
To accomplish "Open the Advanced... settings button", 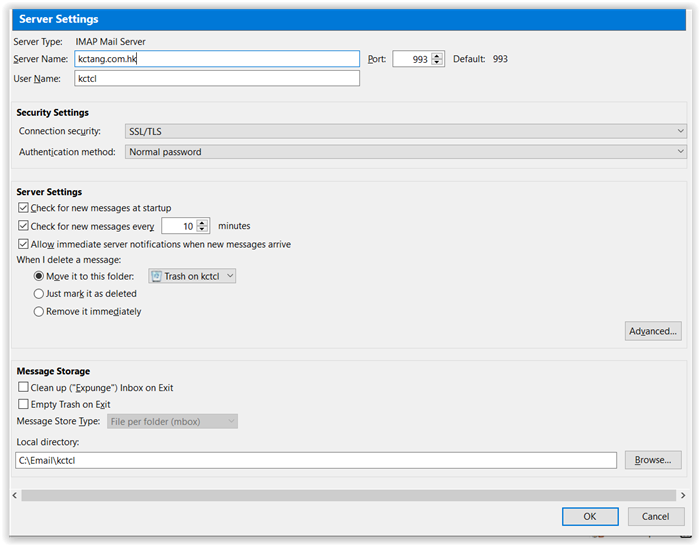I will [x=653, y=331].
